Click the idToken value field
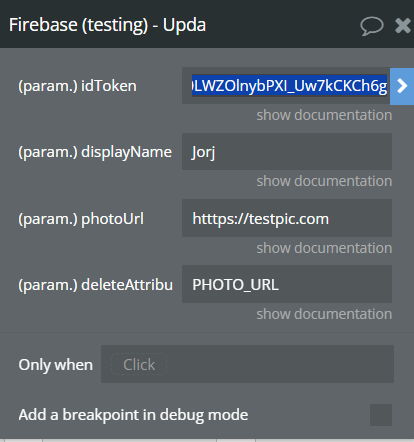This screenshot has width=414, height=442. (x=286, y=86)
